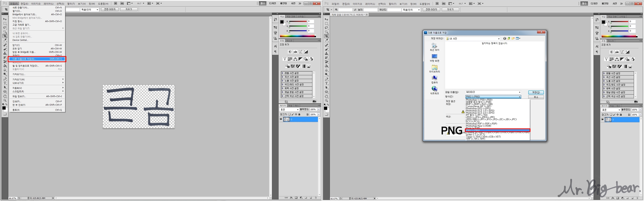Viewport: 644px width, 201px height.
Task: Add a Brightness/Contrast adjustment in the File-menu window
Action: pyautogui.click(x=290, y=52)
